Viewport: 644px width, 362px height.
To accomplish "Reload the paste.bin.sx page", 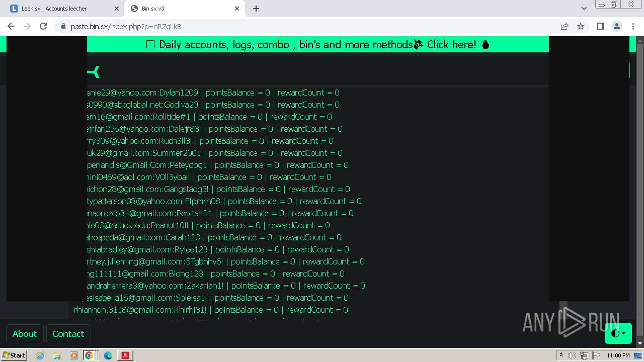I will tap(43, 26).
